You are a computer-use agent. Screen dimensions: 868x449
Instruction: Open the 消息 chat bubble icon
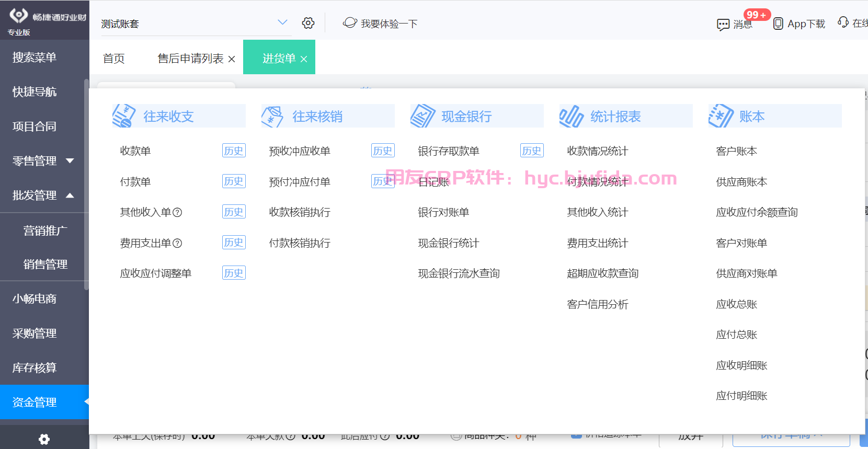723,25
